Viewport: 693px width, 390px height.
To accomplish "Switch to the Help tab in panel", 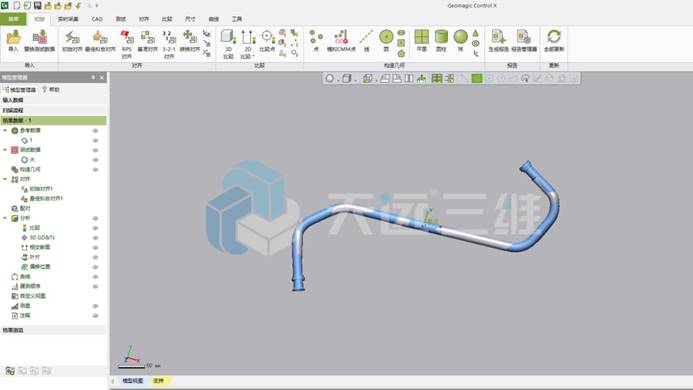I will tap(51, 89).
